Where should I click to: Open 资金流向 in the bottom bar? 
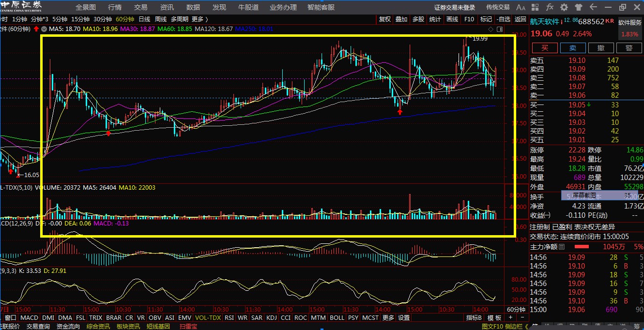(68, 327)
